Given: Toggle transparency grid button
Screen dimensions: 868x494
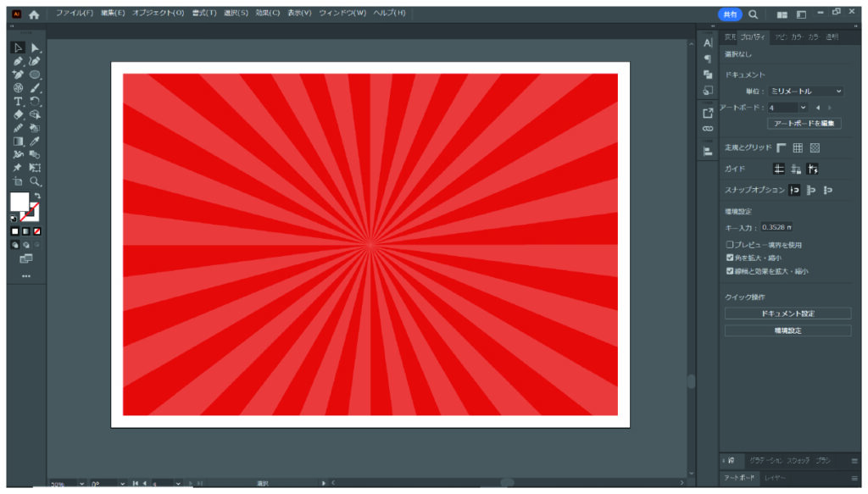Looking at the screenshot, I should 815,147.
